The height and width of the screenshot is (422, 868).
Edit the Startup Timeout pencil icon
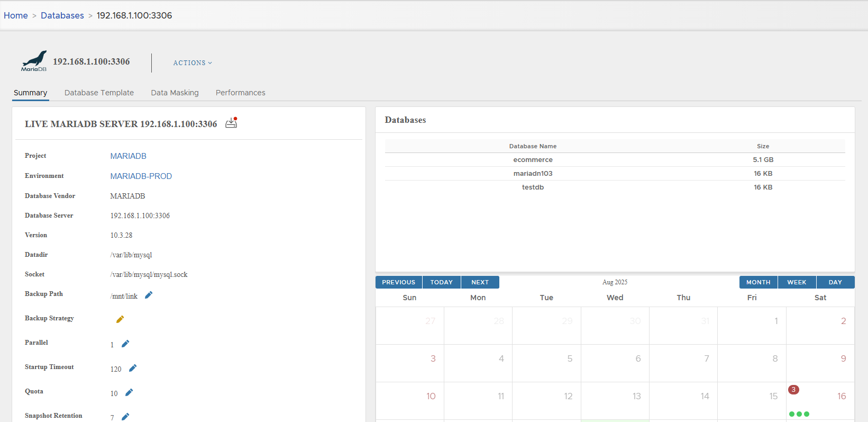pos(133,368)
